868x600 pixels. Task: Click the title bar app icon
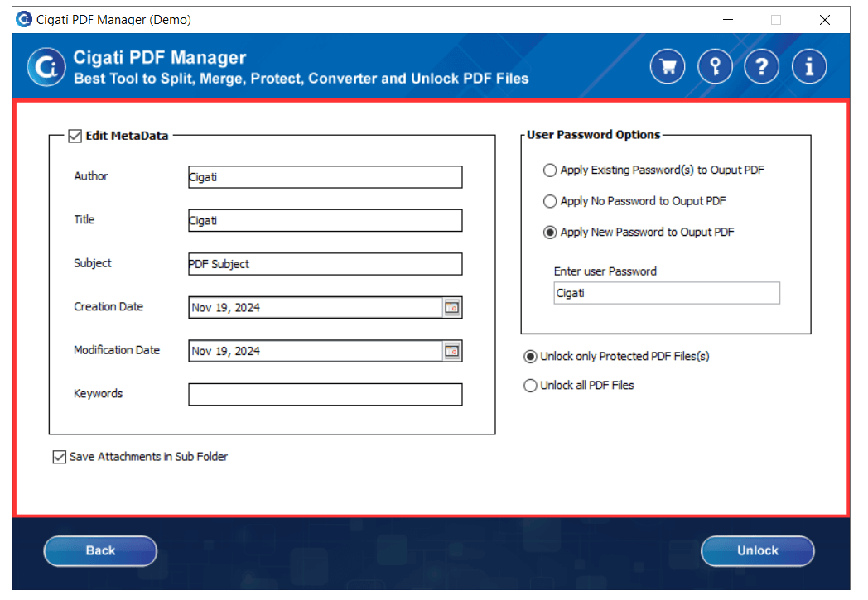pyautogui.click(x=24, y=19)
